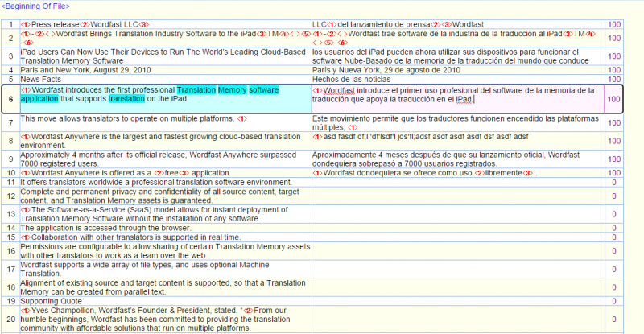Click target 'Hechos de las noticias'
Image resolution: width=644 pixels, height=334 pixels.
pos(458,80)
